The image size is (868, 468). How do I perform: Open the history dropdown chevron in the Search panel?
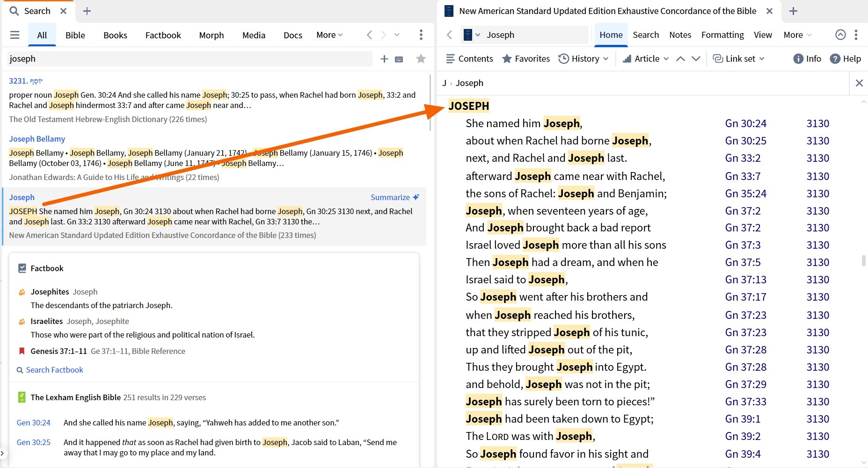pos(397,35)
